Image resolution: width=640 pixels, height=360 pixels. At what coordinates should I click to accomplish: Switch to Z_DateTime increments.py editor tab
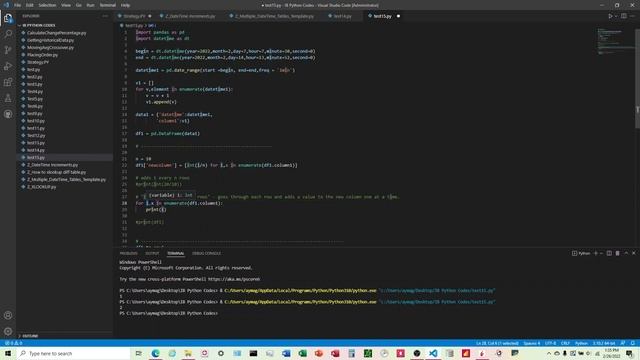pyautogui.click(x=190, y=16)
